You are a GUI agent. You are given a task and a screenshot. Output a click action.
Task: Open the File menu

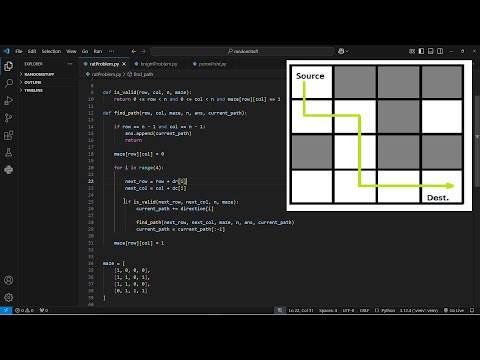19,51
